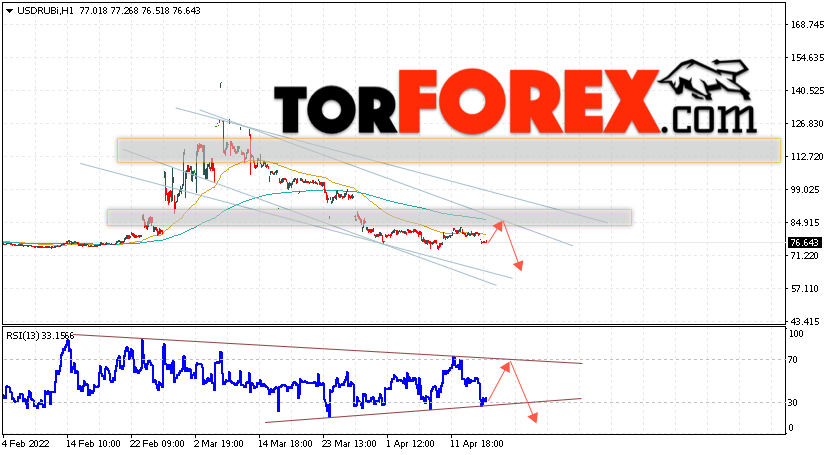Select the 14 Mar 18:00 time label
Viewport: 826px width, 455px height.
pos(286,444)
